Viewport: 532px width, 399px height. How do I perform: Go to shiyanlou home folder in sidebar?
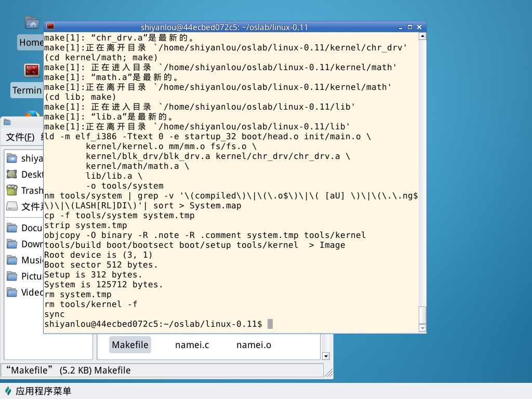coord(12,158)
